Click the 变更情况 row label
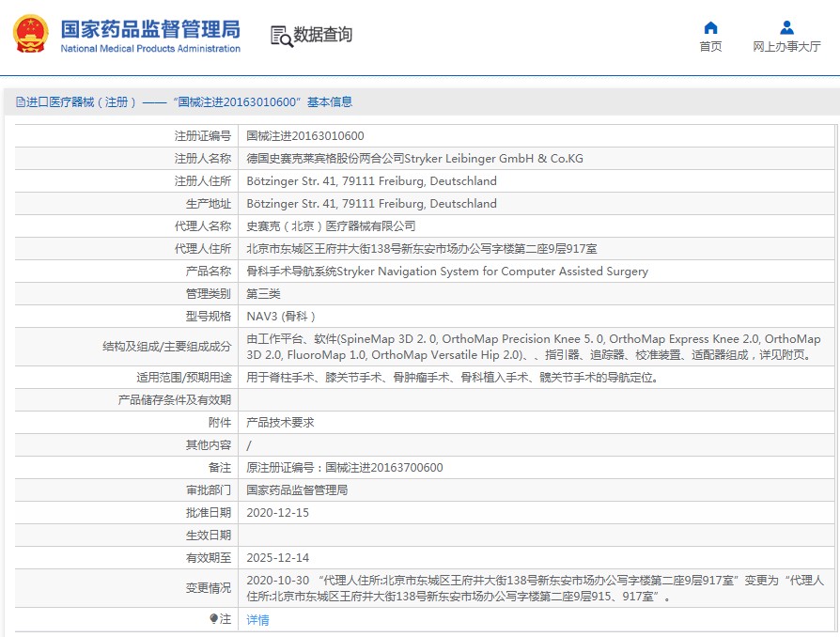The image size is (840, 637). (x=209, y=588)
